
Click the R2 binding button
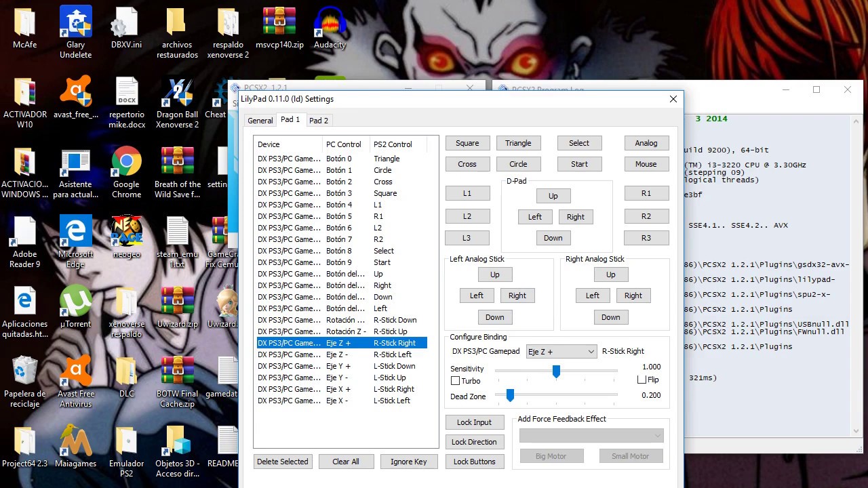646,216
